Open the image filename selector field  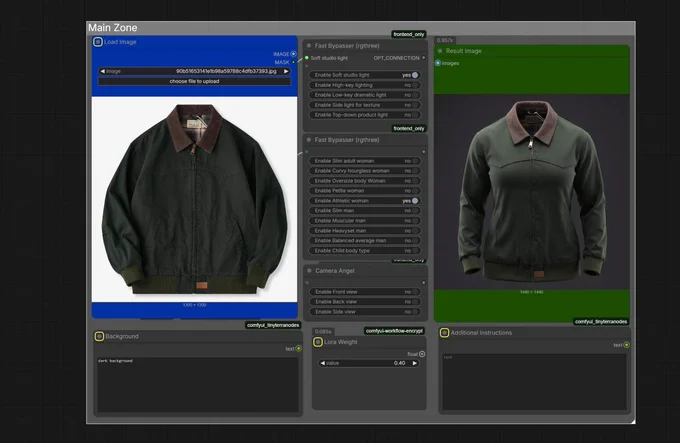point(194,71)
